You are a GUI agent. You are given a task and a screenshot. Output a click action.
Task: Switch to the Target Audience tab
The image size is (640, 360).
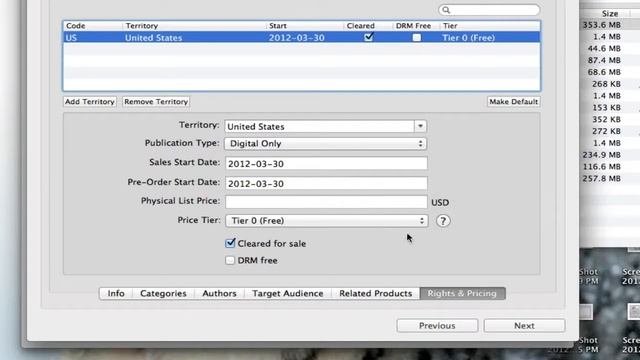point(288,293)
